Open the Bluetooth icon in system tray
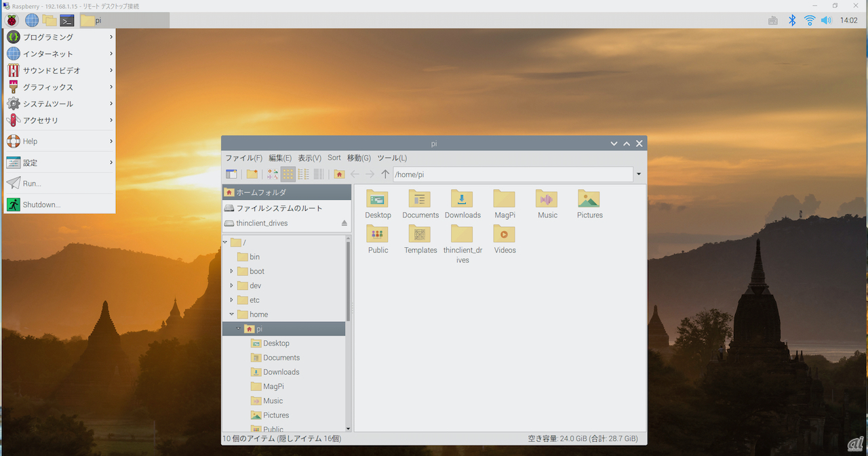This screenshot has height=456, width=868. [x=791, y=20]
